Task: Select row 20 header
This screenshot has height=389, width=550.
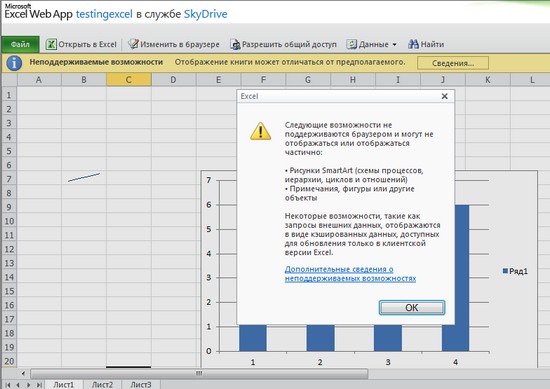Action: pyautogui.click(x=9, y=361)
